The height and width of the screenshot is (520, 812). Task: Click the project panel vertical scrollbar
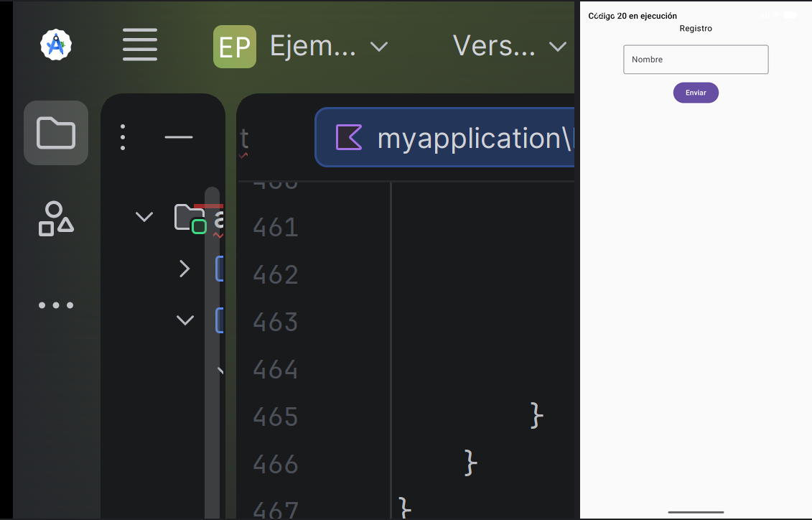(213, 352)
